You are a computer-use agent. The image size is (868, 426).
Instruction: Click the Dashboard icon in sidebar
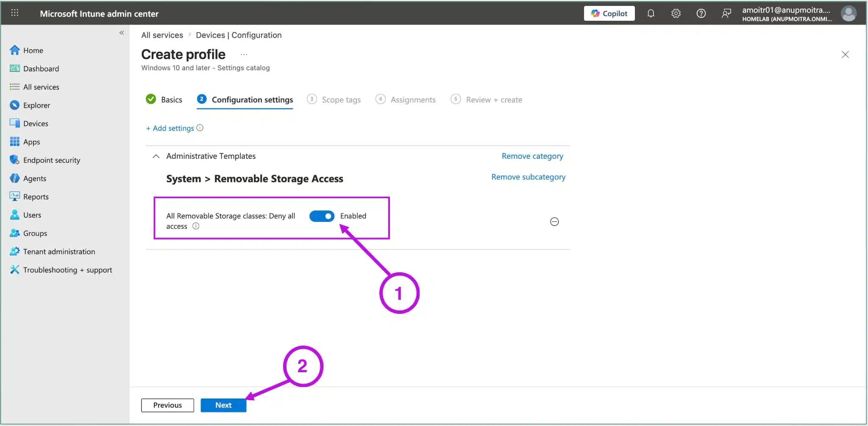14,68
